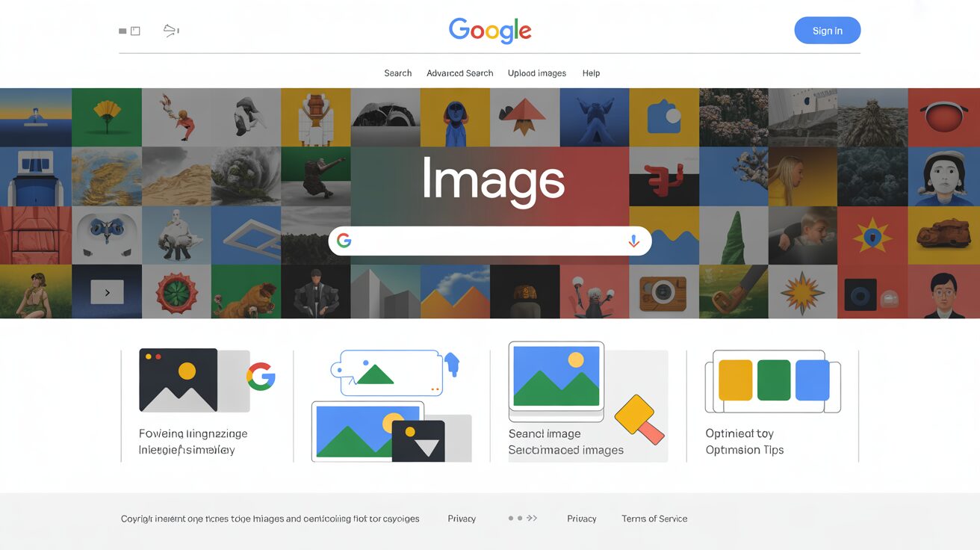Click the dark picture card with Google G
Image resolution: width=980 pixels, height=550 pixels.
pos(207,380)
